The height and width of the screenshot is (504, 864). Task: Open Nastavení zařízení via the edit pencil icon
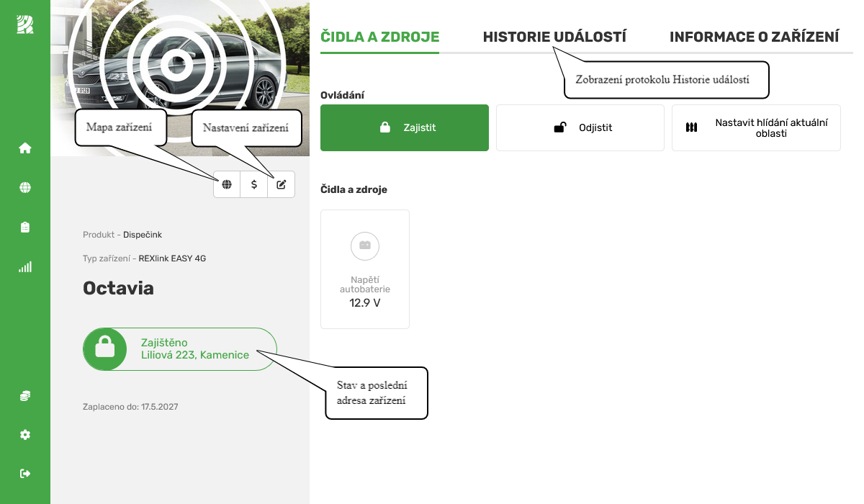tap(281, 184)
